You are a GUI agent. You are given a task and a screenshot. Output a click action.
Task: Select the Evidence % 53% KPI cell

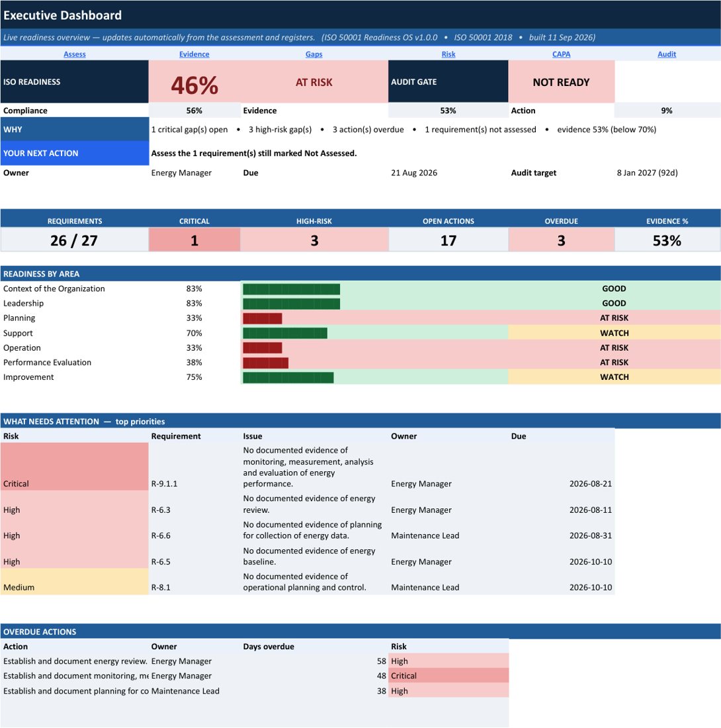[x=667, y=240]
